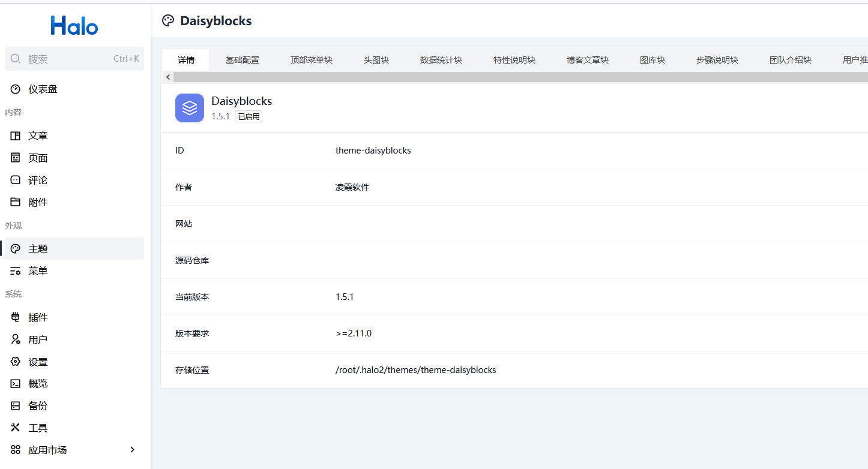
Task: Click the 插件 plug icon
Action: (16, 318)
